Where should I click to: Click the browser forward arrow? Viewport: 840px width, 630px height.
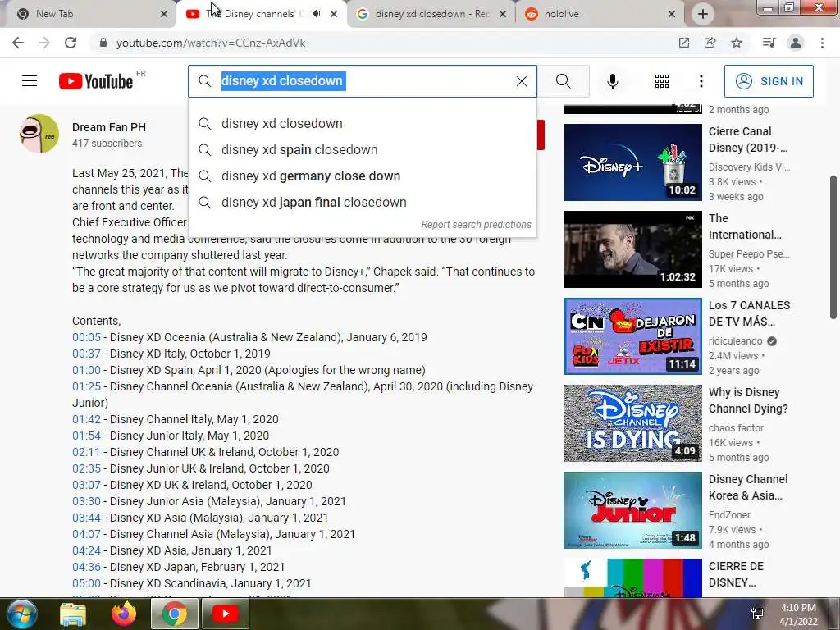pyautogui.click(x=44, y=43)
